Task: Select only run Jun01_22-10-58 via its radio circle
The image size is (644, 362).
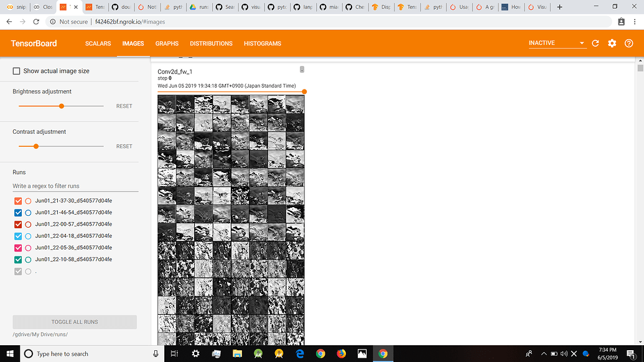Action: click(x=28, y=259)
